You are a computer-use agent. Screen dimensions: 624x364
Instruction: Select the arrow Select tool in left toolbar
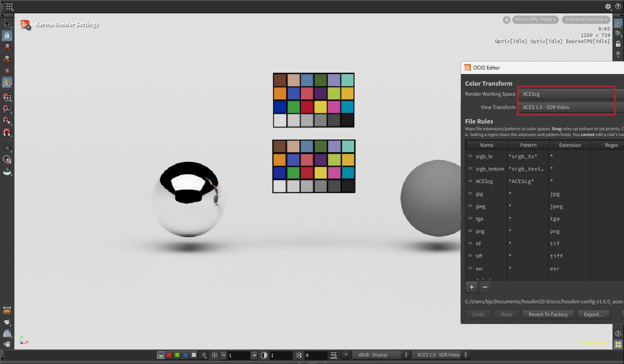[7, 24]
